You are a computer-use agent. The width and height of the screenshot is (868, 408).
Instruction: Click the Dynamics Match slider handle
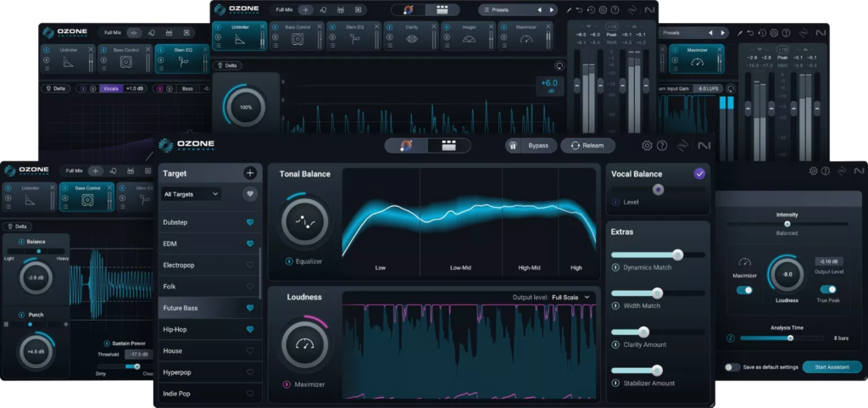(x=677, y=254)
